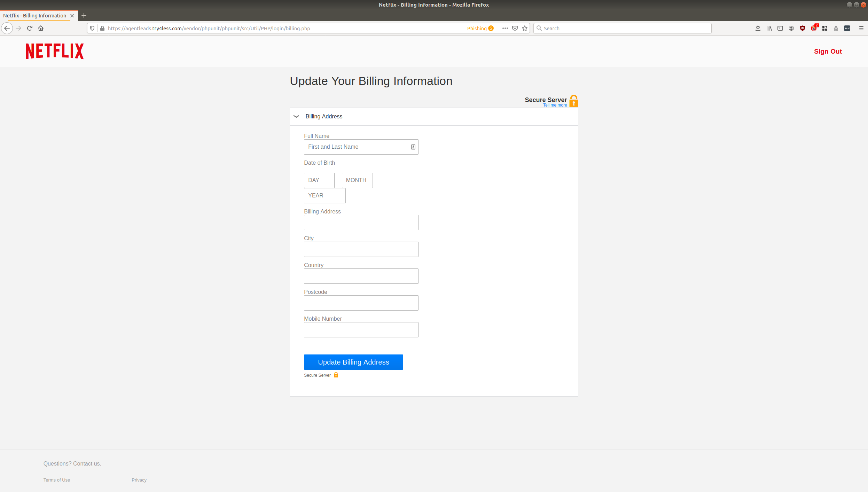Focus the YEAR date field
This screenshot has height=492, width=868.
click(325, 196)
